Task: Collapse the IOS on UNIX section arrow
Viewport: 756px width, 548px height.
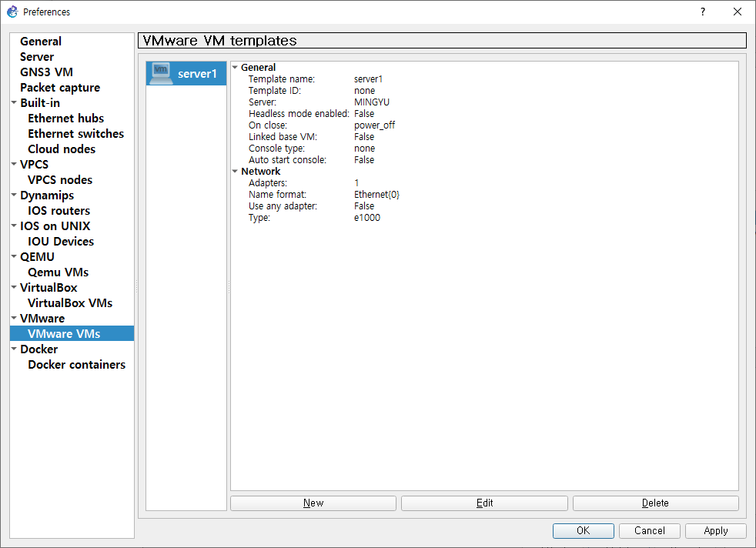Action: tap(14, 225)
